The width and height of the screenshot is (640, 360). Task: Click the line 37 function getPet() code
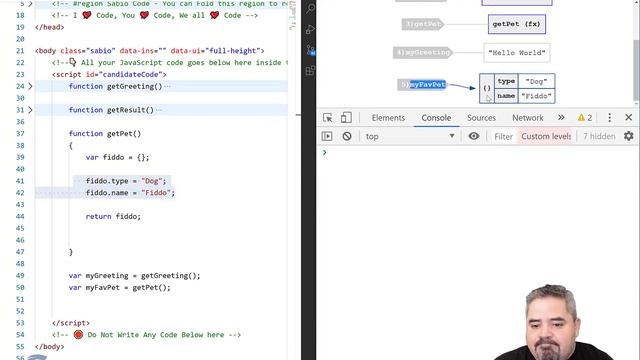click(x=105, y=133)
